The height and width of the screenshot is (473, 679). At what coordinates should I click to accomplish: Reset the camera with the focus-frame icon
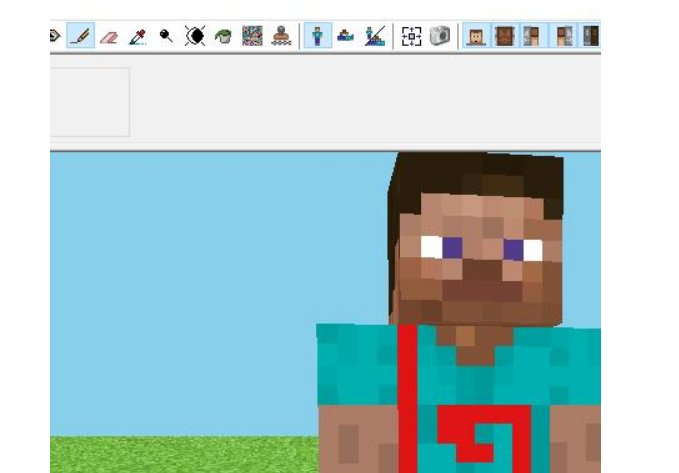411,36
